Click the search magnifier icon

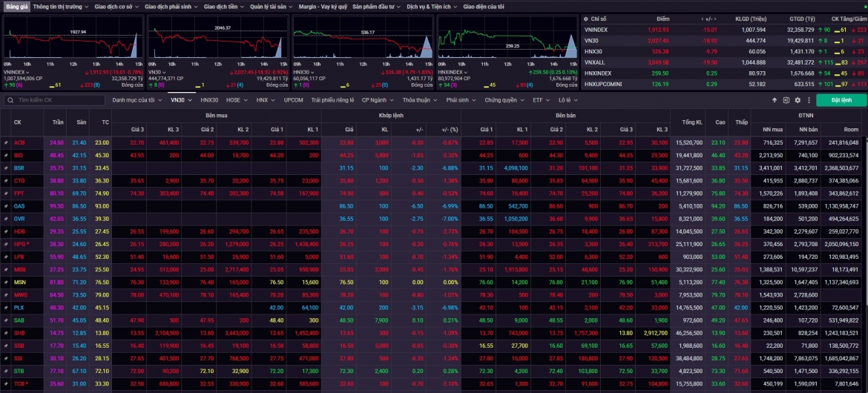pyautogui.click(x=10, y=100)
